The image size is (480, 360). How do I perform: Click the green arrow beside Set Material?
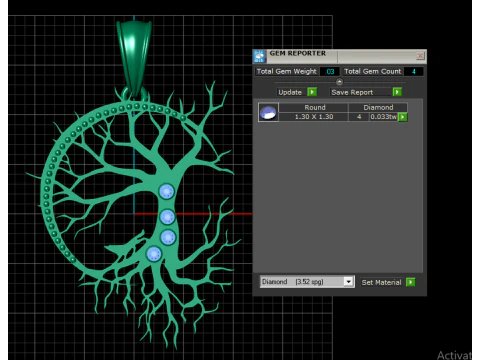pyautogui.click(x=411, y=282)
